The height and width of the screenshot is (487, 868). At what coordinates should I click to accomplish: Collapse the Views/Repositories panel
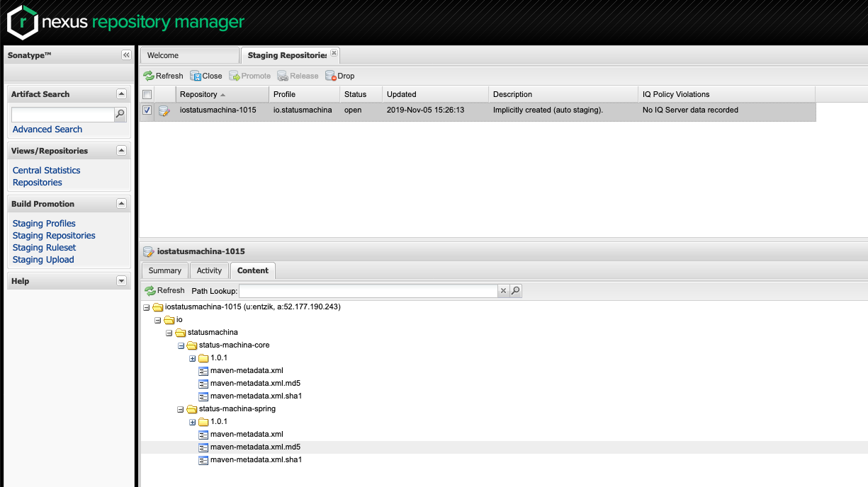coord(121,151)
